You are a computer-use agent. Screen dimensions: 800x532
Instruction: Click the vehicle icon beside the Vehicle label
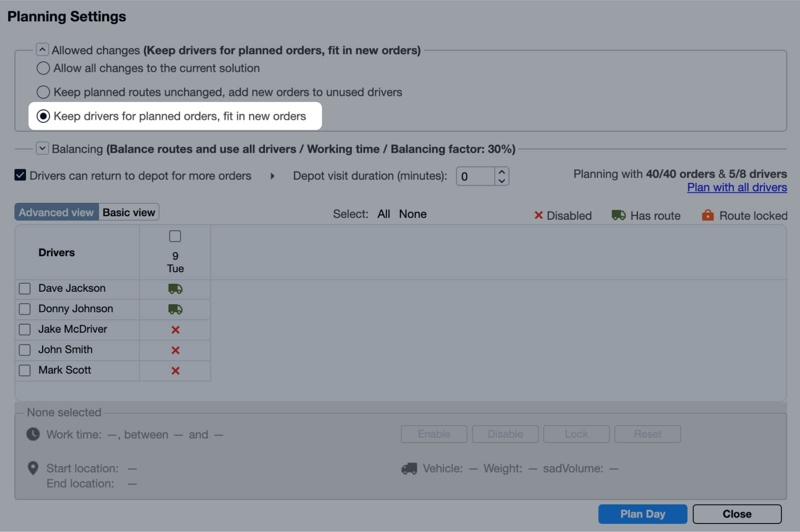[409, 468]
